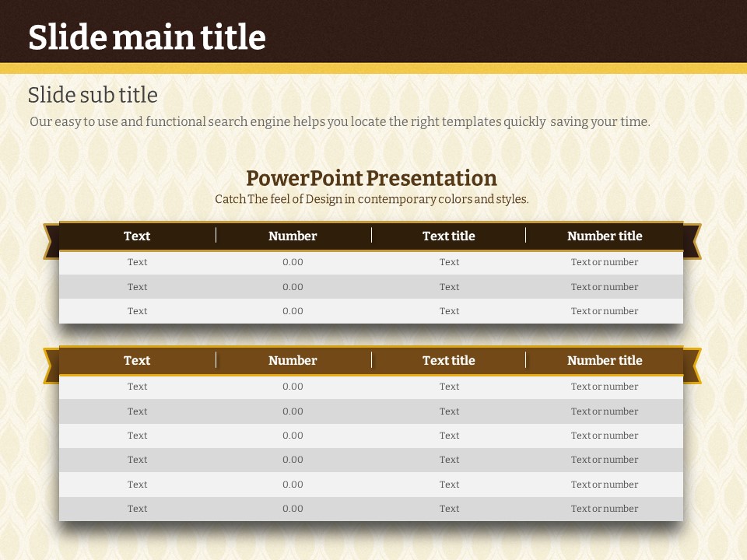
Task: Click "Text" header in the top table
Action: click(x=137, y=236)
